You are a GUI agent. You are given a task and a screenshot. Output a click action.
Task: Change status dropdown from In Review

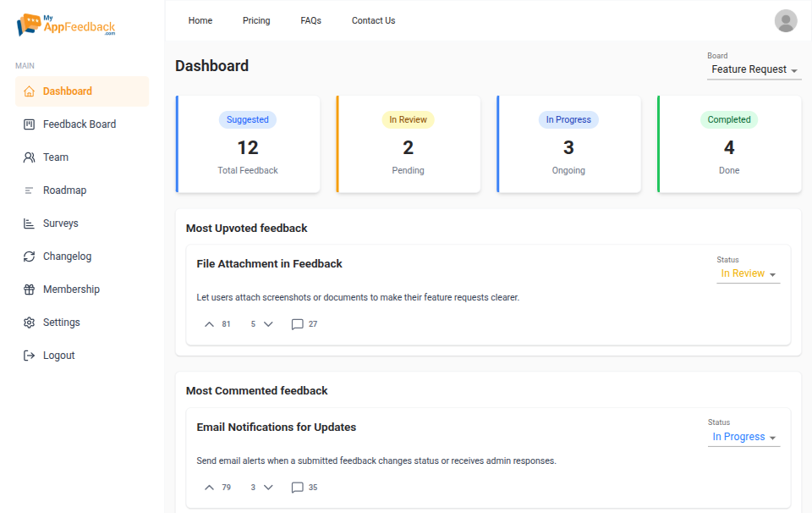(748, 273)
